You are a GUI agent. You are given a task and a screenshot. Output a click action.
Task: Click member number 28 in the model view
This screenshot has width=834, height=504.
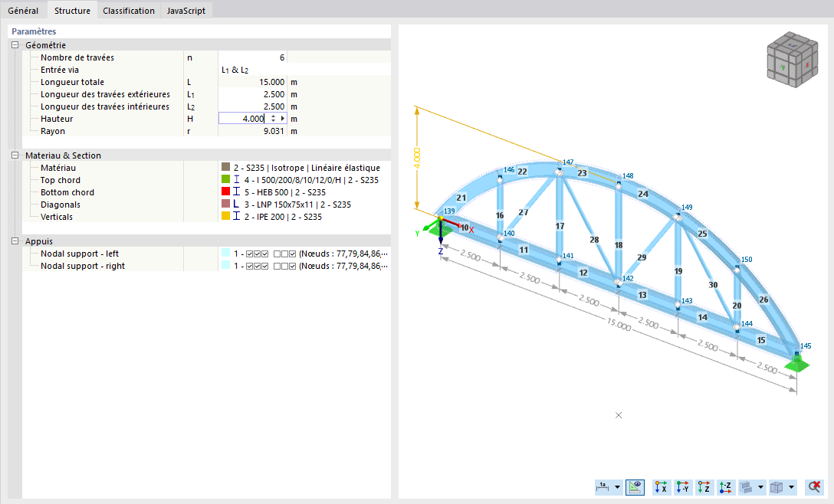pos(594,240)
